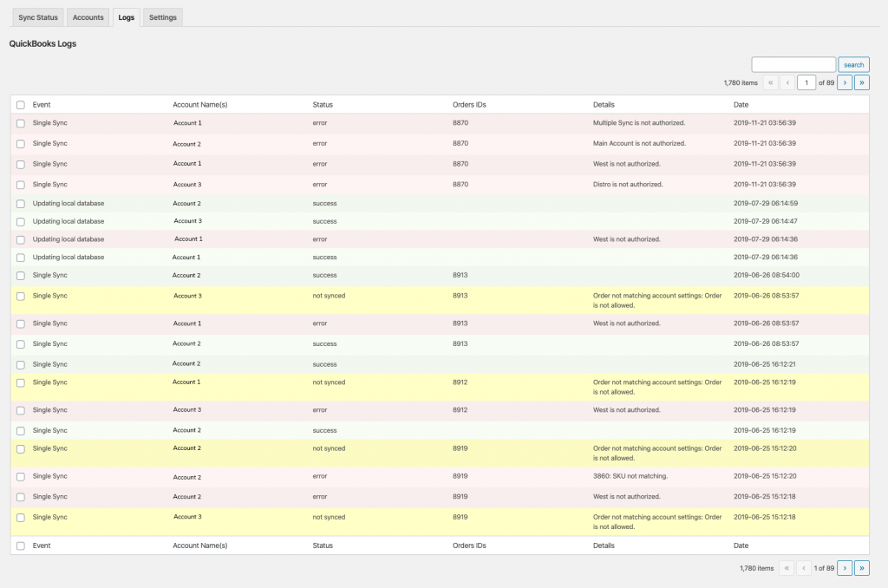Click order ID 8870 in Multiple Sync row
Screen dimensions: 888x588
460,123
